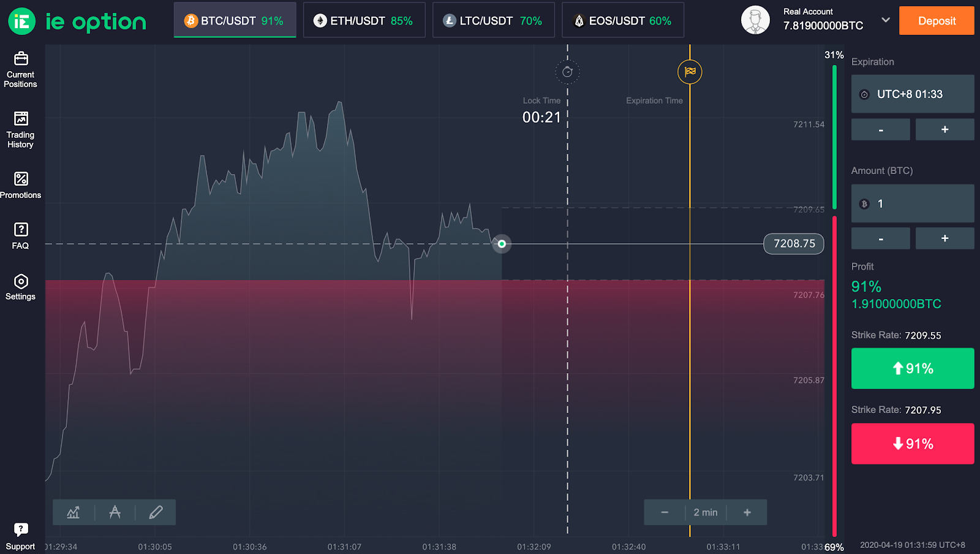Screen dimensions: 980x554
Task: Switch to the LTC/USDT 70% tab
Action: [494, 20]
